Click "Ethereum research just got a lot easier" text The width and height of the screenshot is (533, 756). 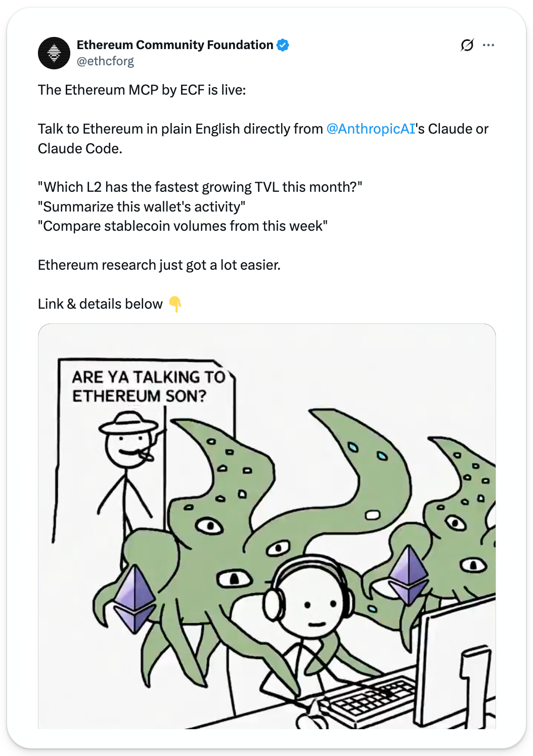(x=159, y=265)
